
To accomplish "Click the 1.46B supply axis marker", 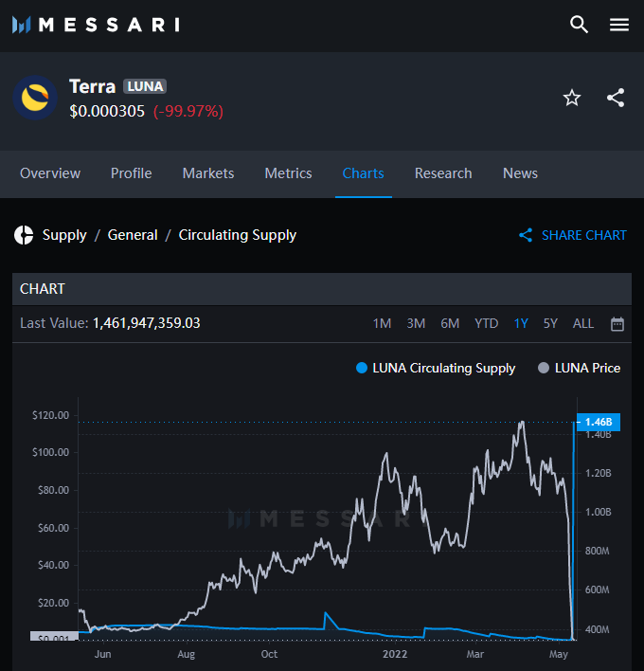I will coord(598,422).
